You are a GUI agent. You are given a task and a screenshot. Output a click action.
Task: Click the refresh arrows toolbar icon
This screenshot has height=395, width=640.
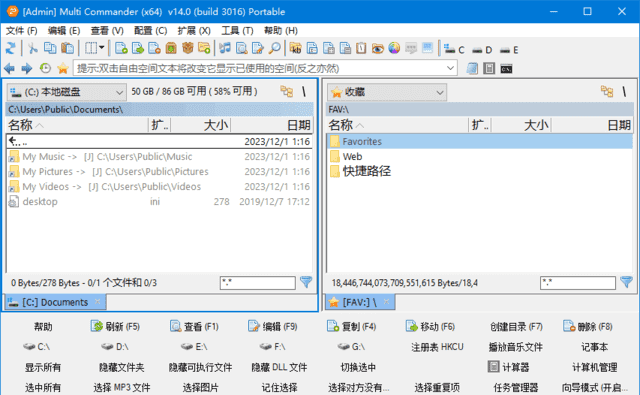[11, 49]
